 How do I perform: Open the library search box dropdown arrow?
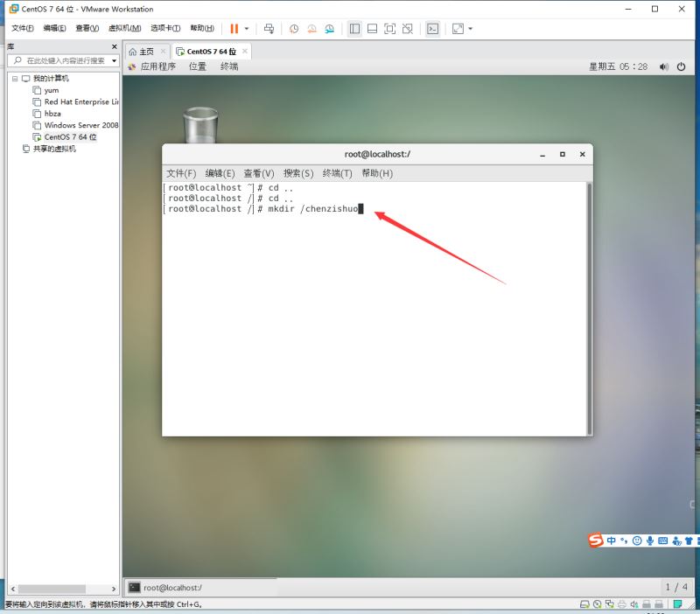(114, 61)
